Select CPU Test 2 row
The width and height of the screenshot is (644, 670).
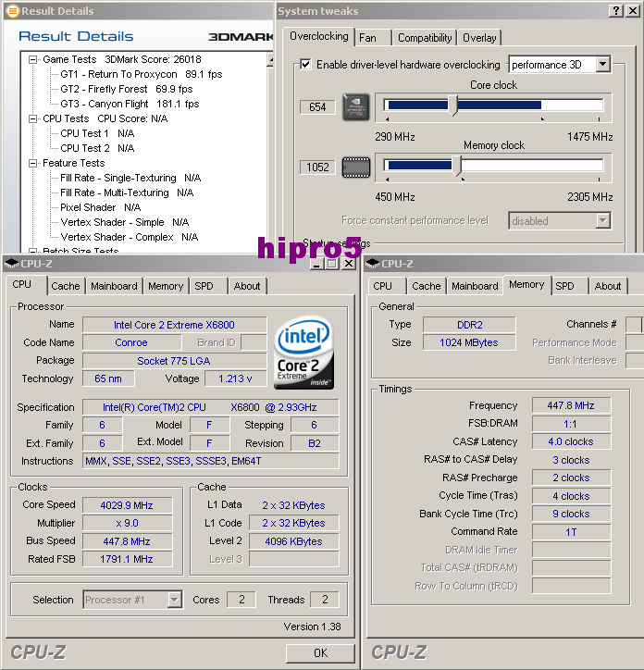(x=97, y=148)
